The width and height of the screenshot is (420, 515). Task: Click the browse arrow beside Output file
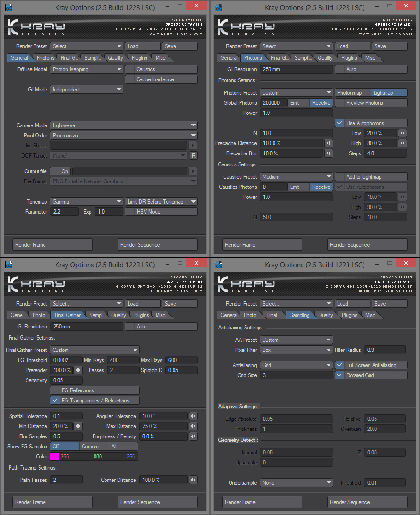[193, 171]
